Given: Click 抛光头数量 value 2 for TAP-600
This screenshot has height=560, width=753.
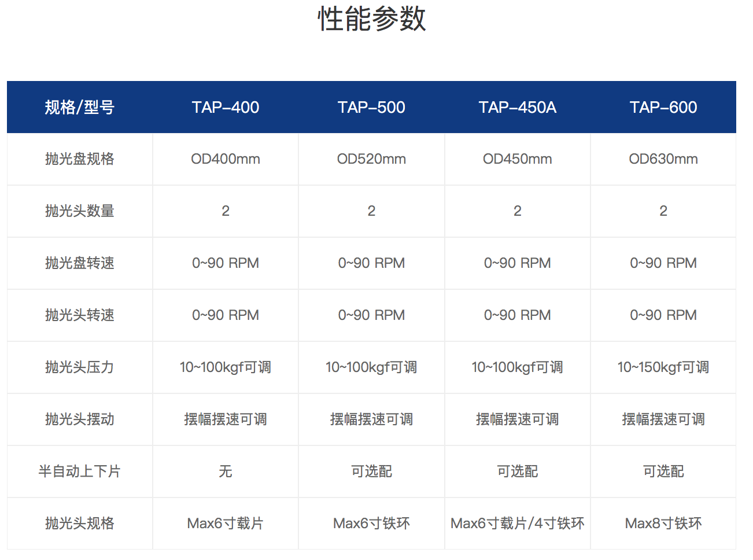Looking at the screenshot, I should tap(663, 211).
